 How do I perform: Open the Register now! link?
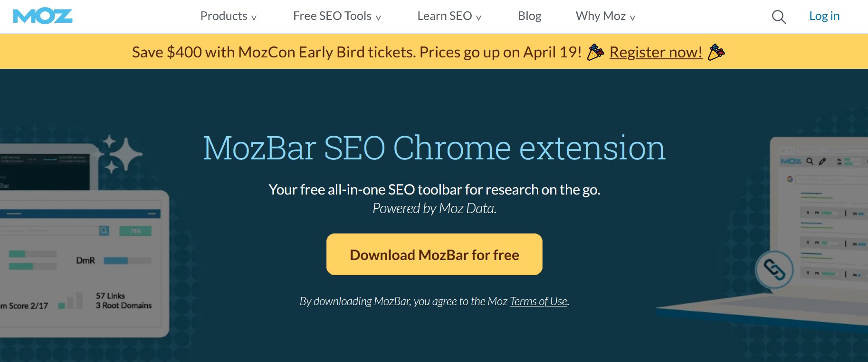point(656,52)
